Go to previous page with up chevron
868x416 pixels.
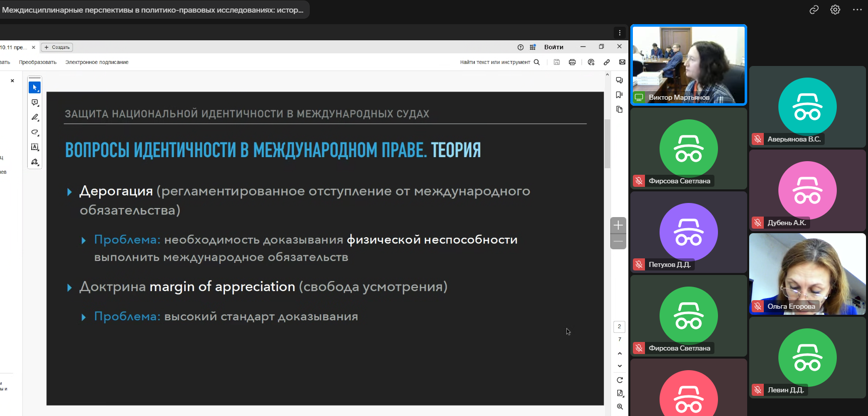[x=620, y=354]
